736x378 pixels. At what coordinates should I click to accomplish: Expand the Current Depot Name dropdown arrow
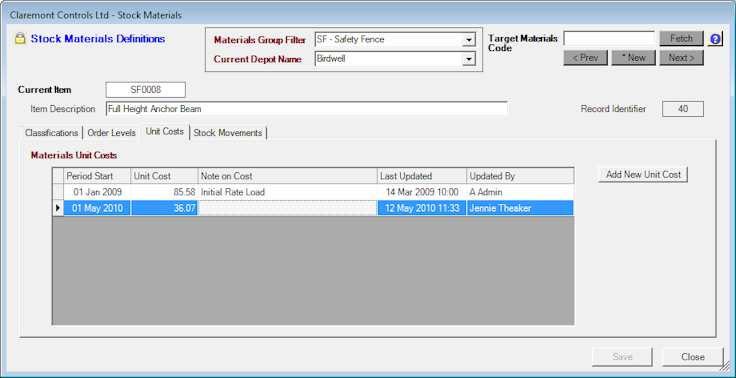coord(468,59)
